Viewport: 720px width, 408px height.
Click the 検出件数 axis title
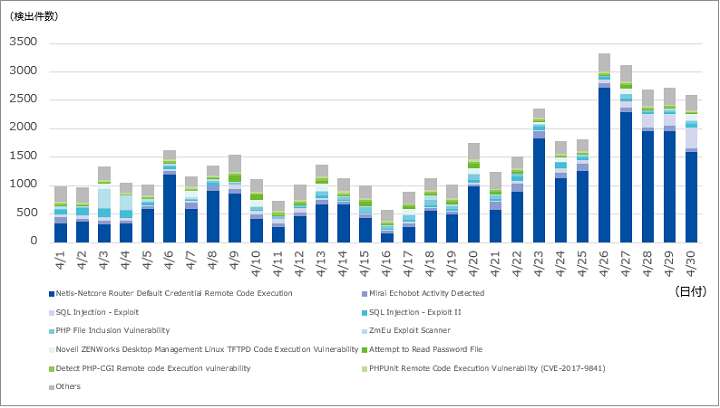tap(34, 17)
